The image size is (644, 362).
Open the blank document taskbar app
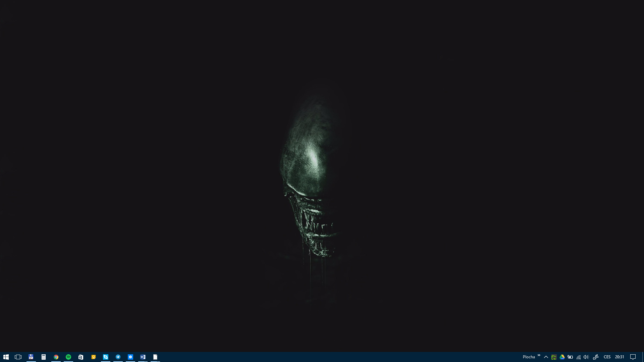[x=155, y=357]
